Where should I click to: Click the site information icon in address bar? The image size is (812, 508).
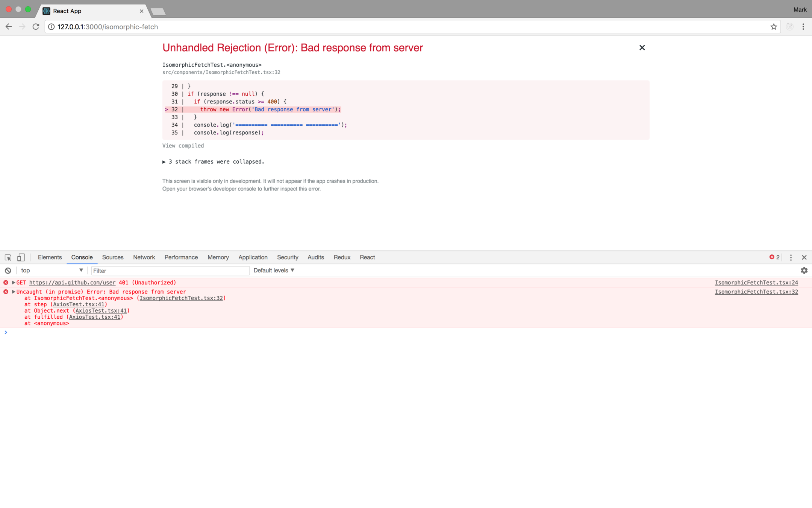tap(52, 27)
